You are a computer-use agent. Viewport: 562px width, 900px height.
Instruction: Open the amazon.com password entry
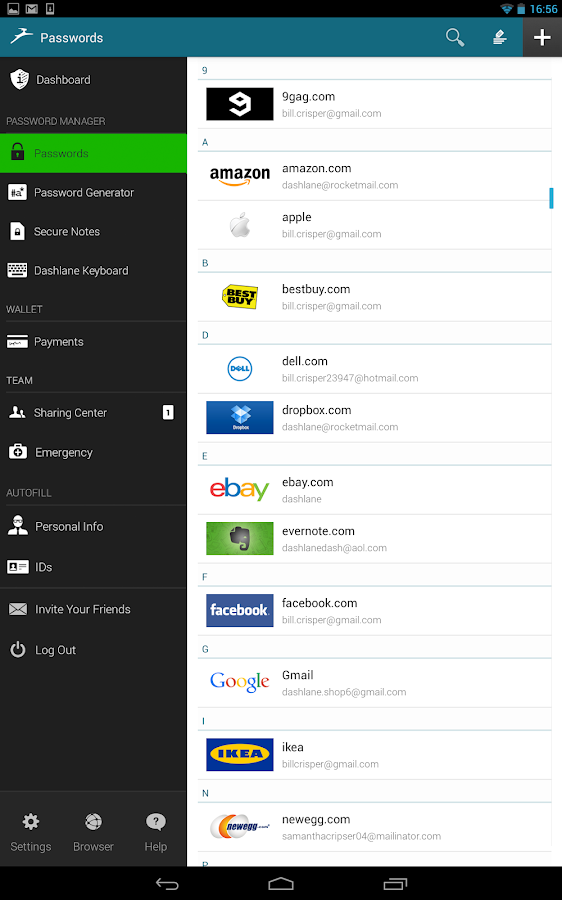click(x=374, y=176)
